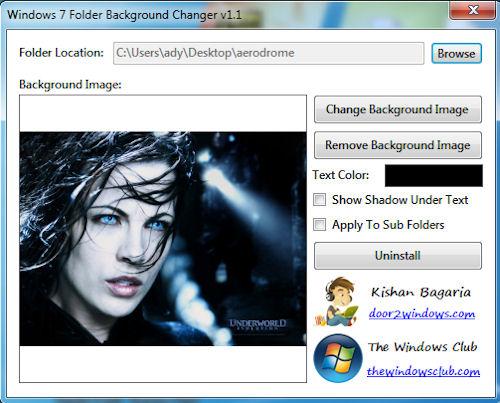This screenshot has width=500, height=403.
Task: Click the window title bar text
Action: click(124, 15)
